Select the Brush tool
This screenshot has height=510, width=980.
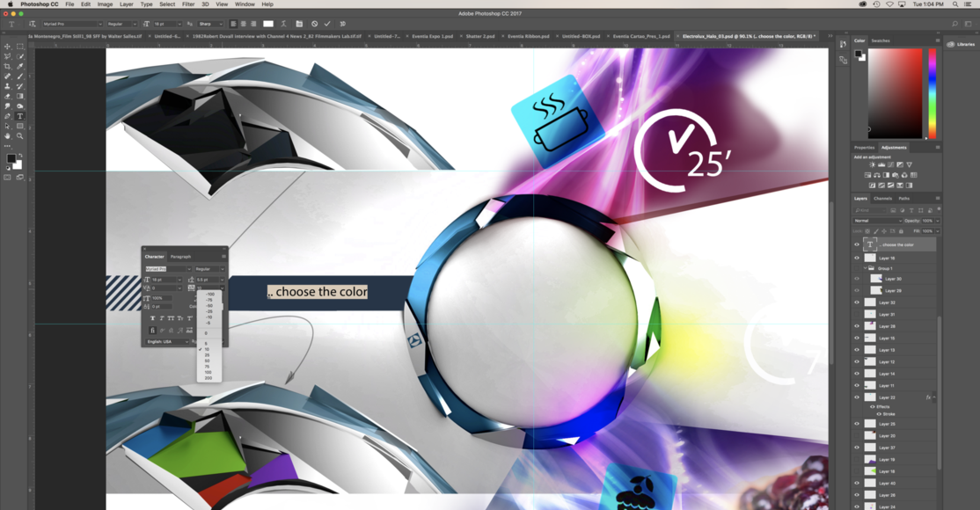20,76
